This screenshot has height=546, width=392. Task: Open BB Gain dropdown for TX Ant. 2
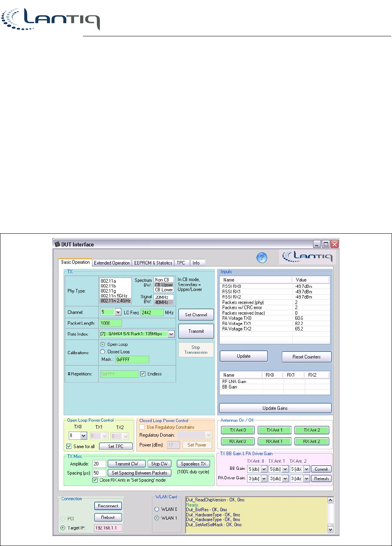306,469
